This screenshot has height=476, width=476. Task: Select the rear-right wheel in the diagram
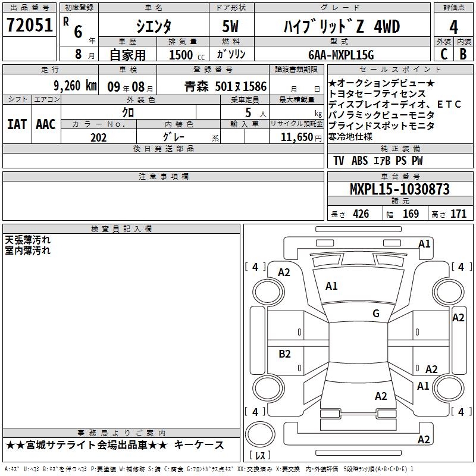[x=448, y=389]
